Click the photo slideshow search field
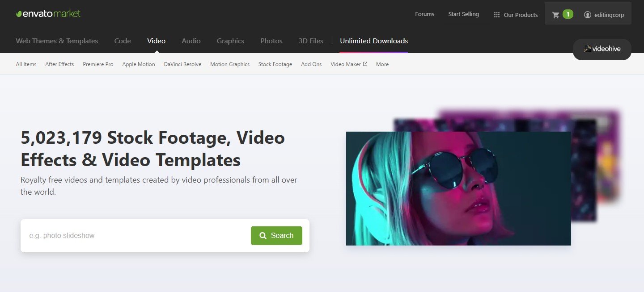Viewport: 644px width, 292px height. (x=136, y=236)
